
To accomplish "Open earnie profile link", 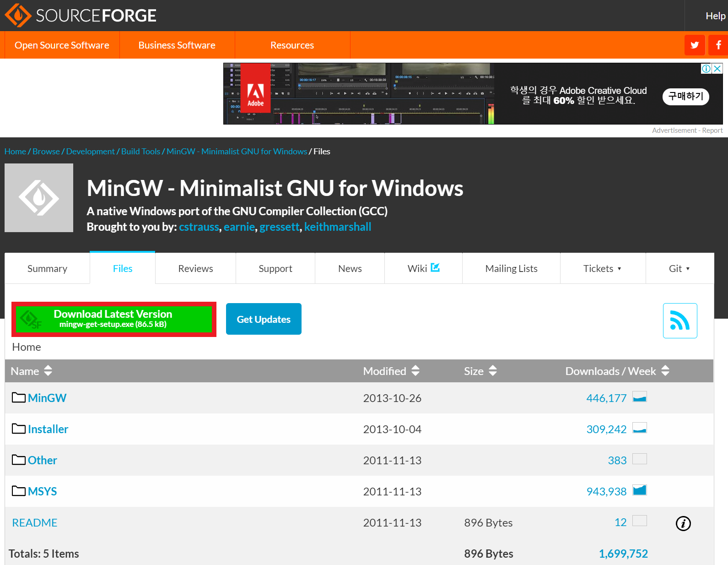I will coord(239,227).
